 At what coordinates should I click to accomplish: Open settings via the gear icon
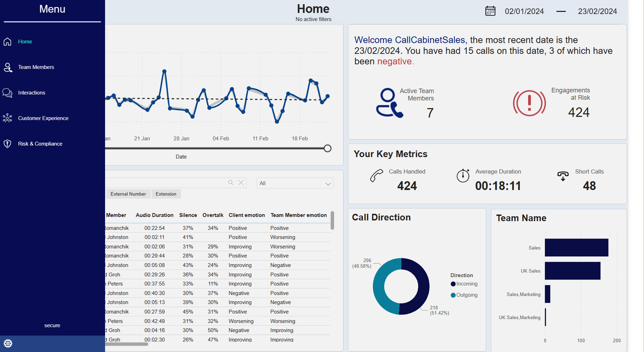pyautogui.click(x=8, y=344)
